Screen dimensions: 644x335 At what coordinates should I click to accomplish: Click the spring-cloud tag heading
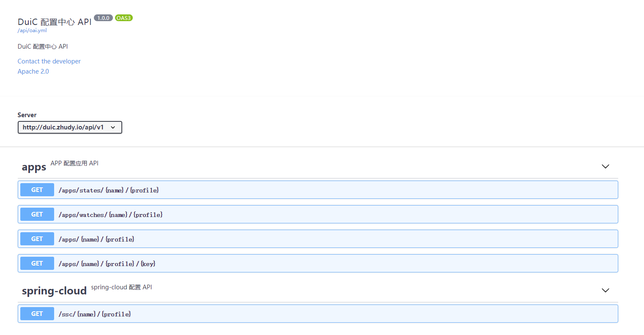(x=54, y=291)
